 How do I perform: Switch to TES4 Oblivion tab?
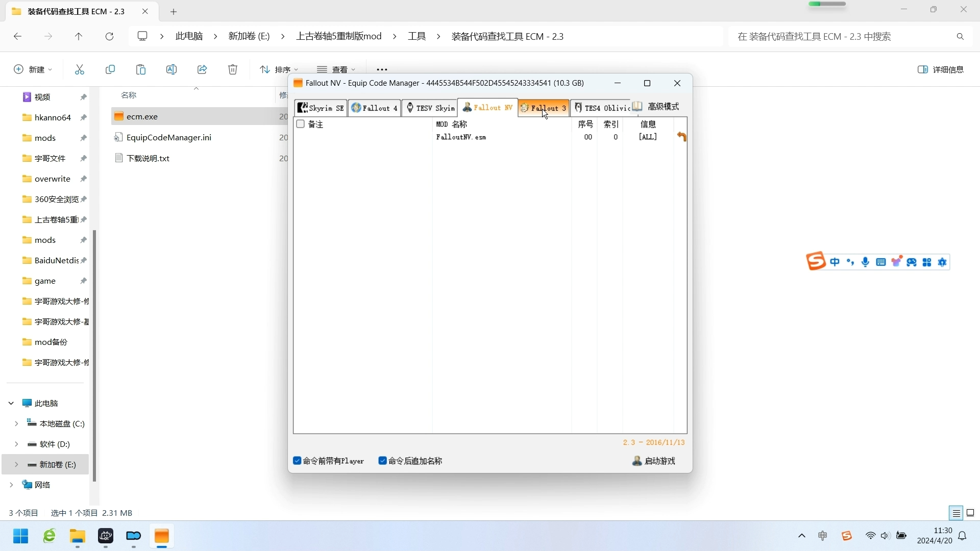coord(600,108)
